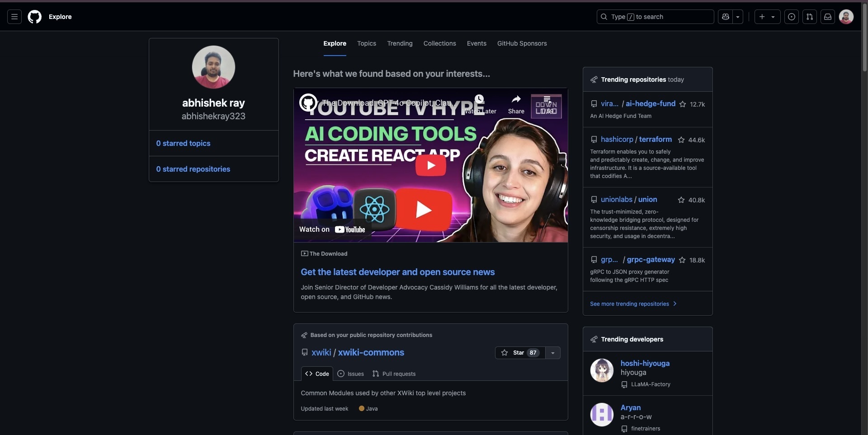Screen dimensions: 868x435
Task: Click Aryan's avatar image
Action: (x=602, y=415)
